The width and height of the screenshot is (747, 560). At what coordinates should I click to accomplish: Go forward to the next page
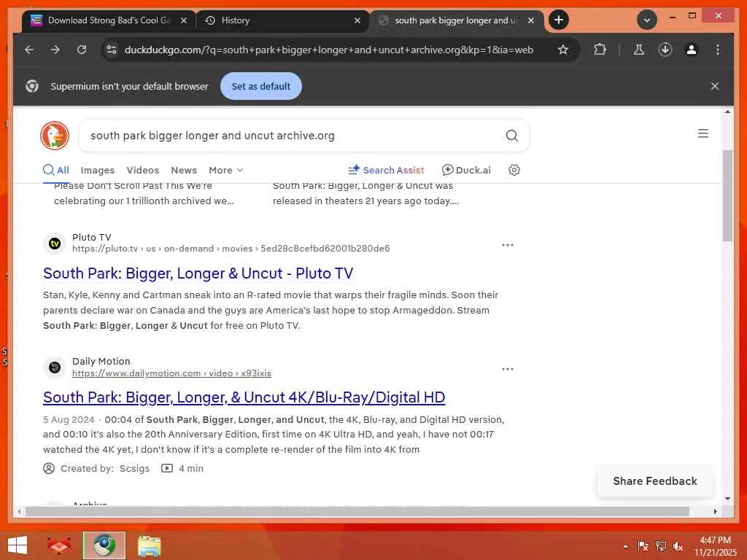(55, 50)
